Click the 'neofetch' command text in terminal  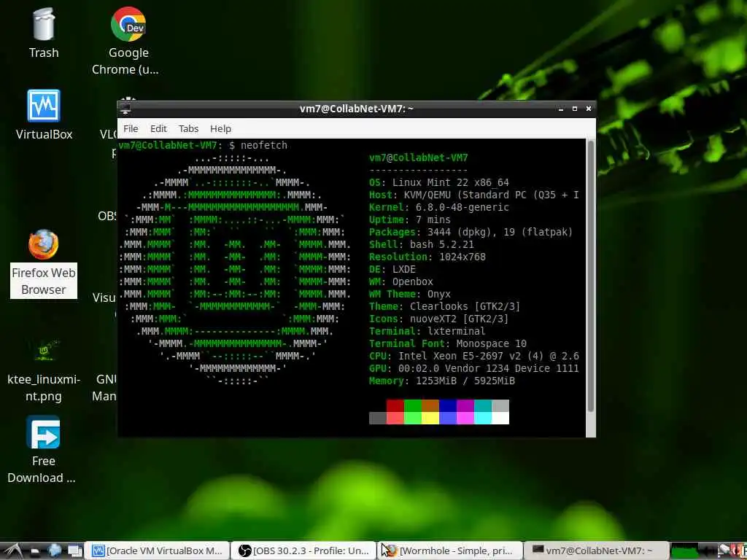264,145
